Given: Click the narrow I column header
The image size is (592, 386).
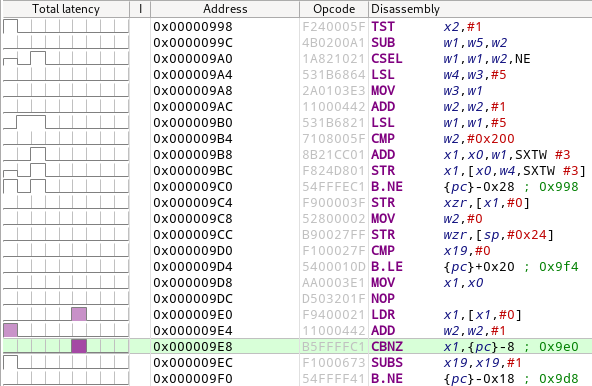Looking at the screenshot, I should [x=140, y=9].
